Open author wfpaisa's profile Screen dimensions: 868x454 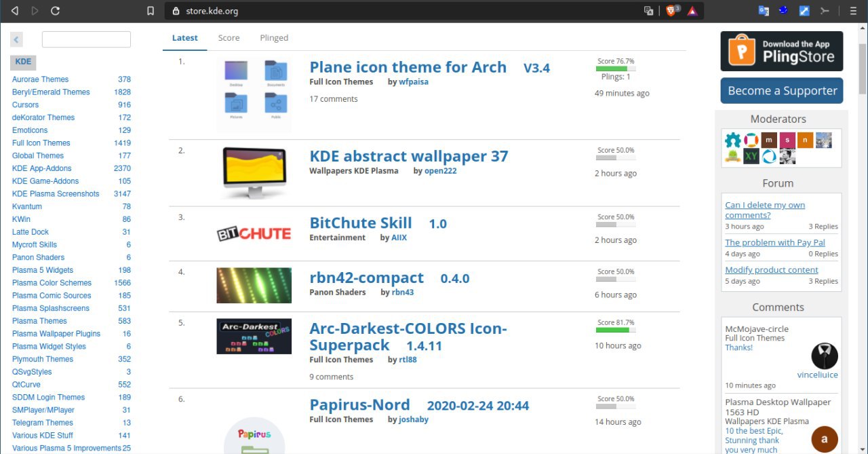tap(414, 82)
